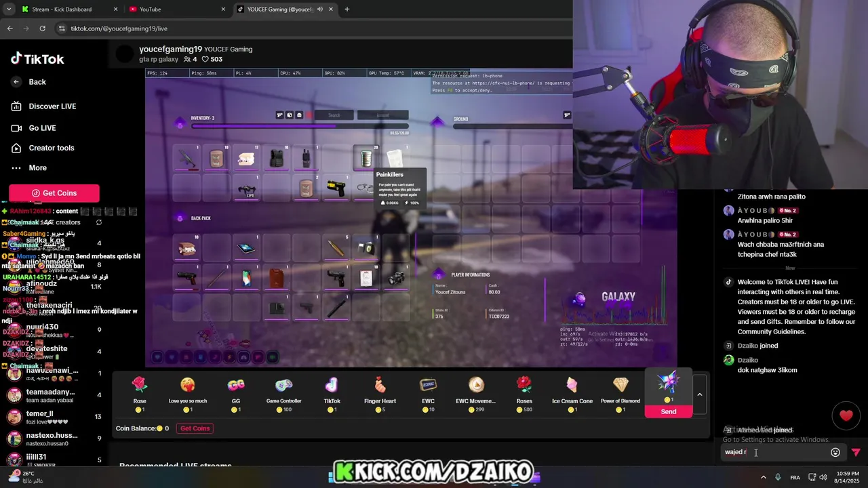Go back with TikTok Back arrow
Screen dimensions: 868x488
[28, 82]
